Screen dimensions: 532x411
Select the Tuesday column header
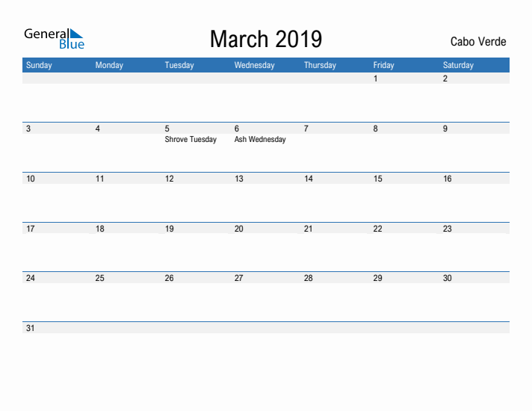[179, 65]
